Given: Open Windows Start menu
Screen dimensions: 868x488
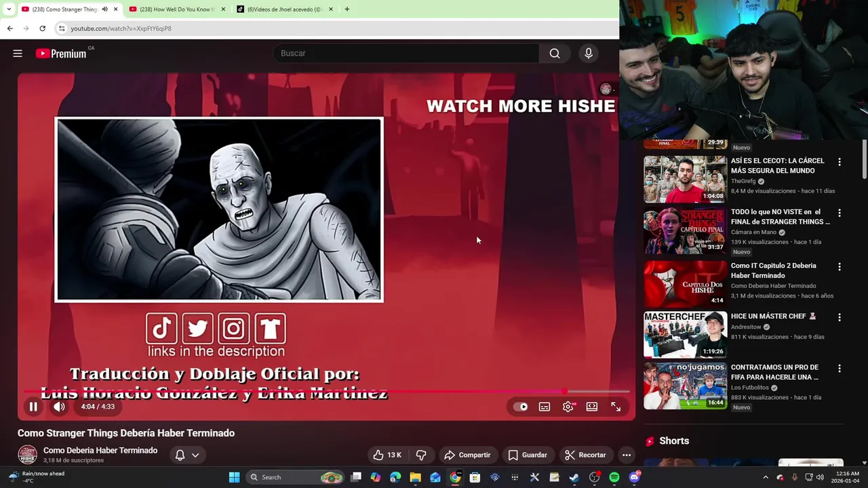Looking at the screenshot, I should (x=234, y=477).
